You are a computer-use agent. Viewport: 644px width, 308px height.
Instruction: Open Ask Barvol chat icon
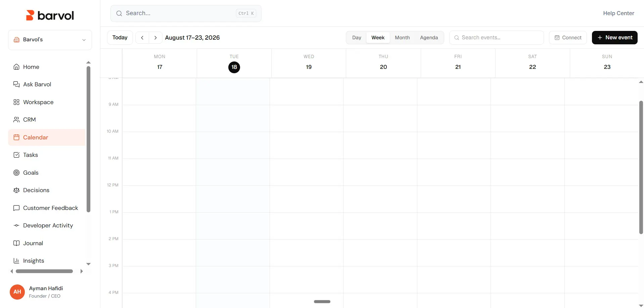tap(16, 84)
